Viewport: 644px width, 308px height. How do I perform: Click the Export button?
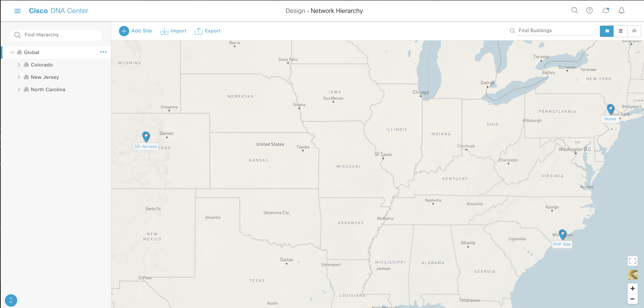click(x=207, y=31)
